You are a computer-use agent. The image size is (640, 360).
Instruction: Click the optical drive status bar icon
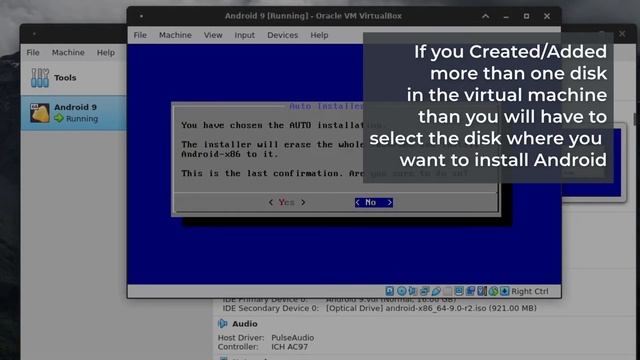(402, 291)
